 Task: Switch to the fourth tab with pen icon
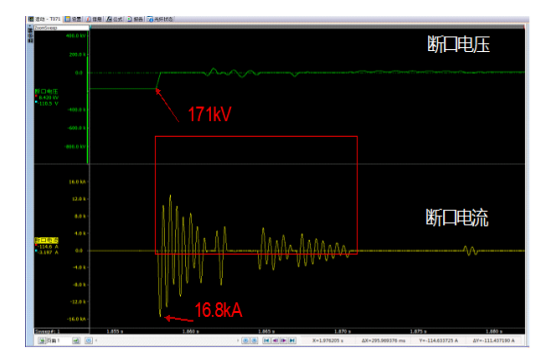[114, 19]
